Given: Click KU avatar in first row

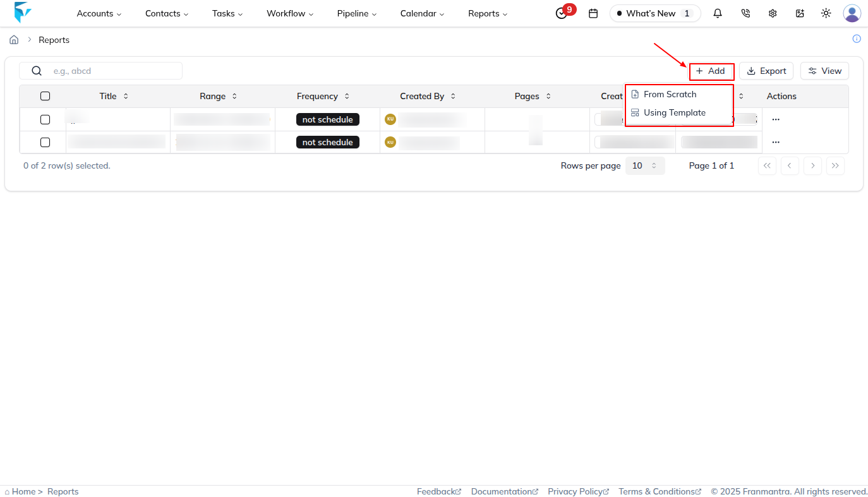Looking at the screenshot, I should [x=390, y=119].
